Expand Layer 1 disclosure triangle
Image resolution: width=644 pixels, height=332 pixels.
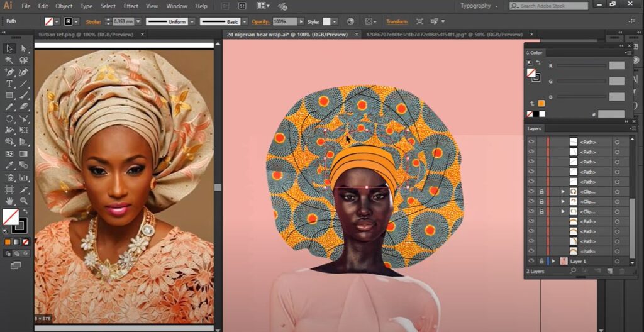point(554,261)
